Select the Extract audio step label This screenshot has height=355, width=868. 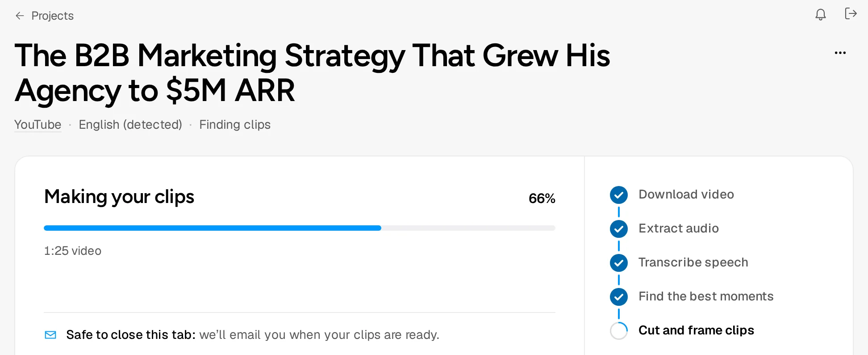(679, 228)
